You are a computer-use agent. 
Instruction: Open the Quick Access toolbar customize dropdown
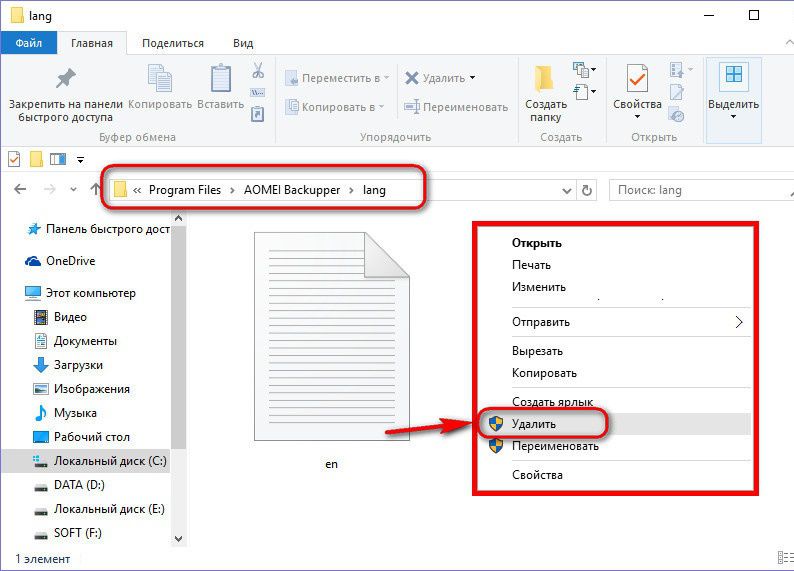(x=79, y=159)
